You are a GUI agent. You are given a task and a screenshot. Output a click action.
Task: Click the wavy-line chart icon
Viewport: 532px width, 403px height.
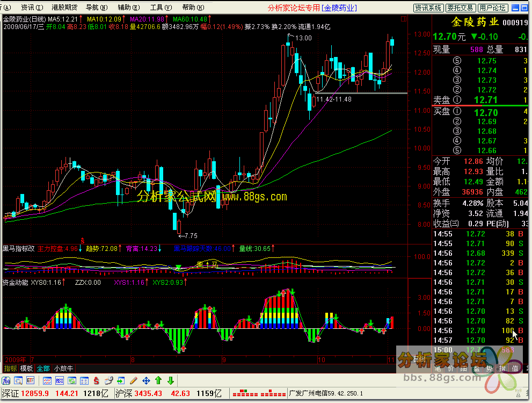click(x=47, y=380)
